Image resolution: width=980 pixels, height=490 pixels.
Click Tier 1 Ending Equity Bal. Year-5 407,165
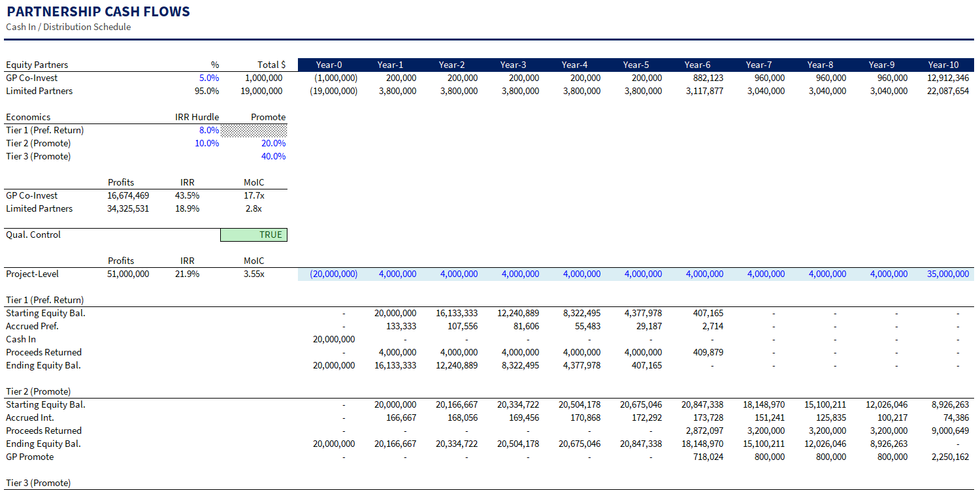point(645,365)
